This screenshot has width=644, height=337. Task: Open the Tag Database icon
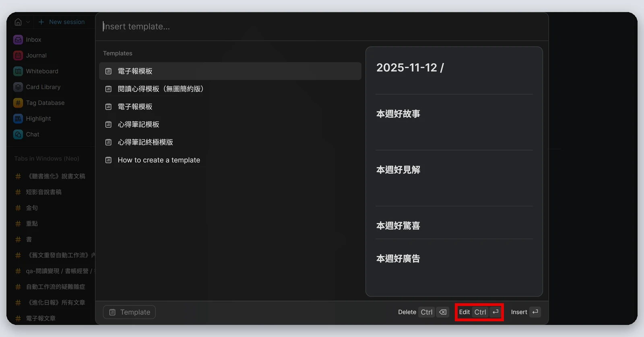18,103
